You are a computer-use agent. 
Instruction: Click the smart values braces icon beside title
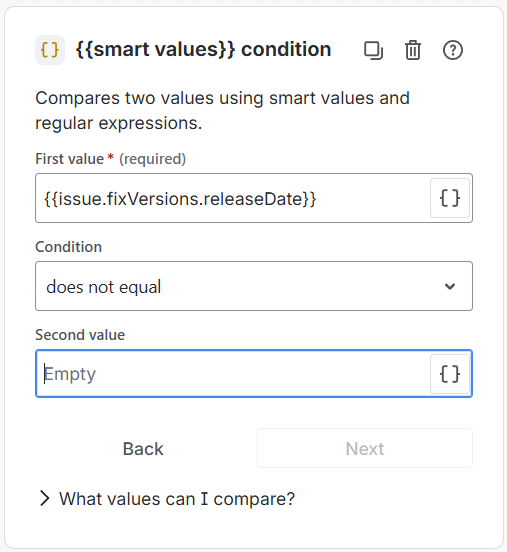50,50
